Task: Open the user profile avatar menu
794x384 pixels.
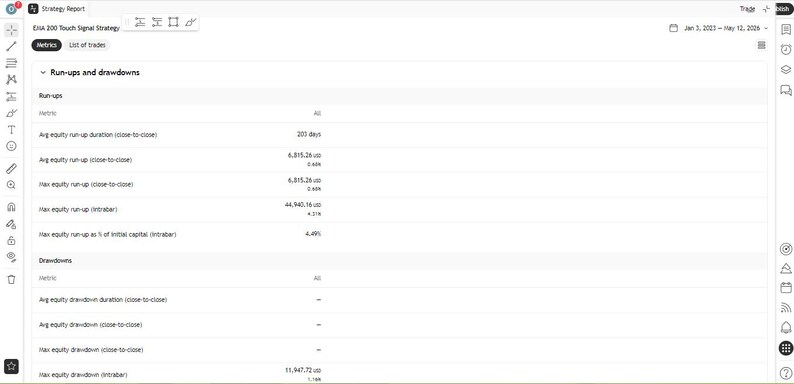Action: (11, 8)
